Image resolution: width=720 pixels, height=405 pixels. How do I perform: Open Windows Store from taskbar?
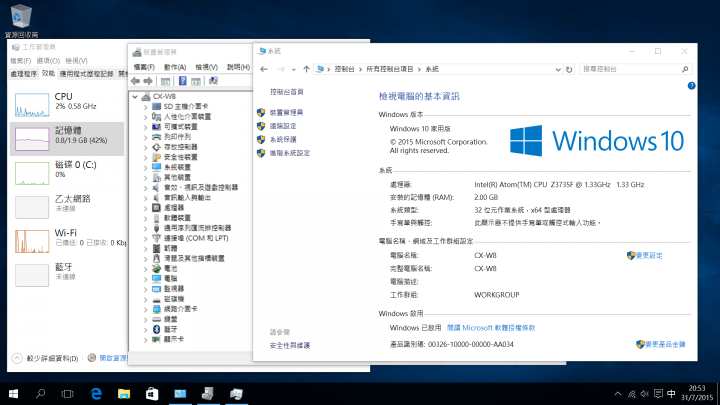click(x=152, y=394)
